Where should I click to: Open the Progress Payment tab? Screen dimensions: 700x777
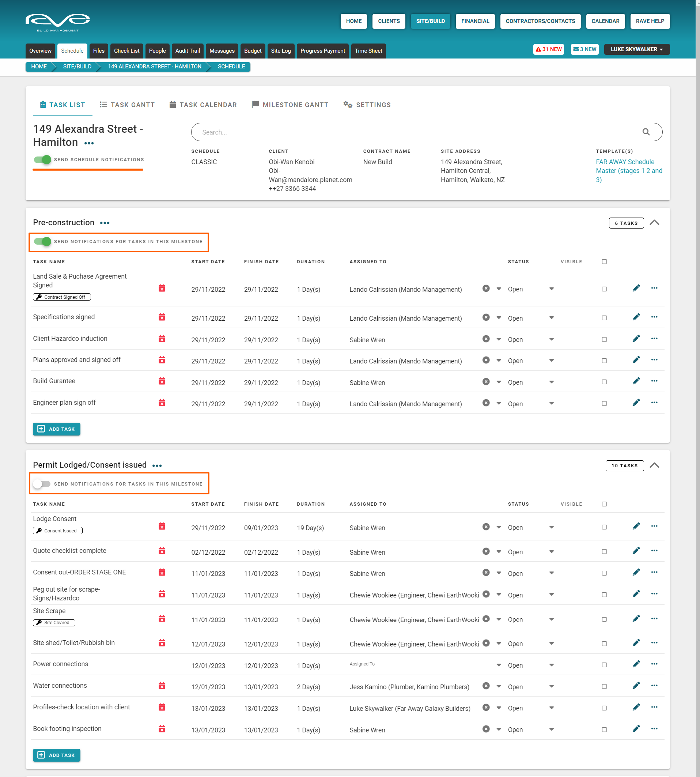click(x=322, y=51)
